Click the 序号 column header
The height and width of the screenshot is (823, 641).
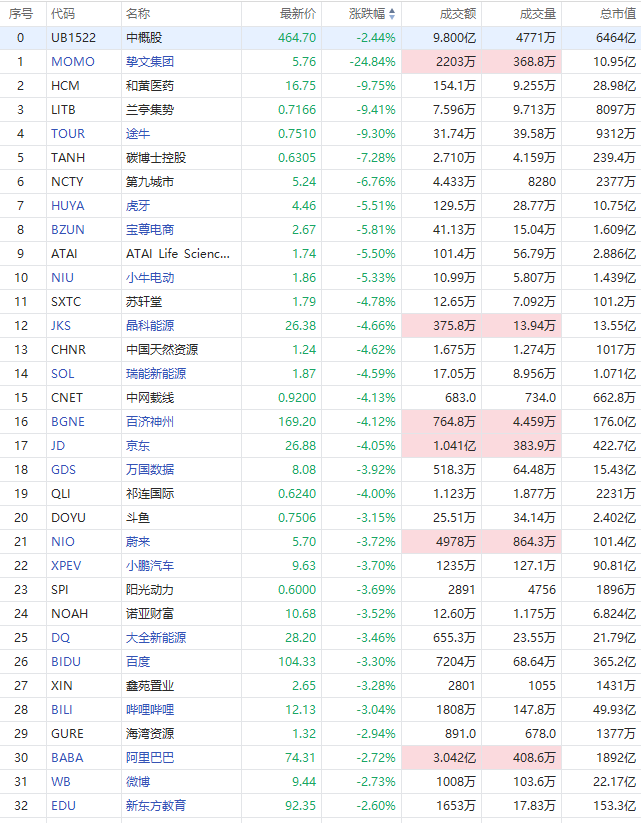20,14
